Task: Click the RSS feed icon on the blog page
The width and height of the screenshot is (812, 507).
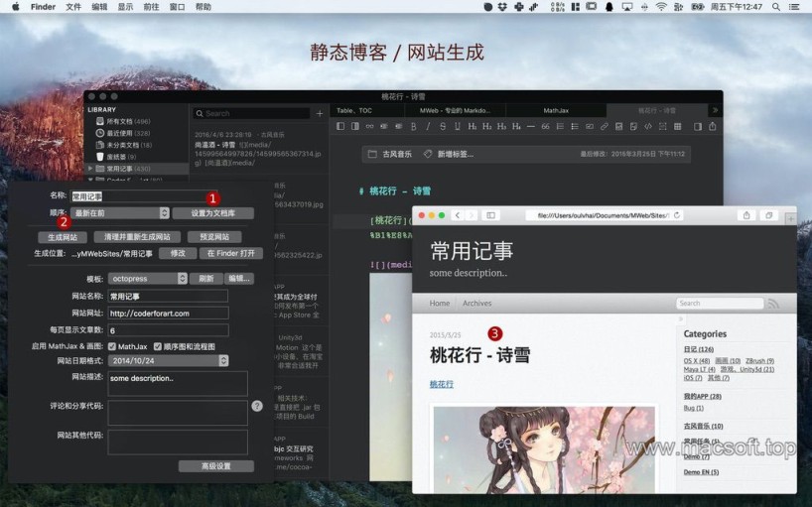Action: tap(773, 304)
